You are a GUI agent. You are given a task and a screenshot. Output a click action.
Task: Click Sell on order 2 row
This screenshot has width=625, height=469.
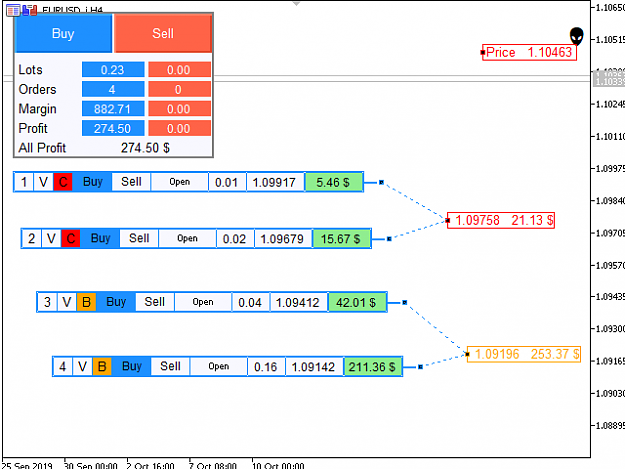click(139, 239)
